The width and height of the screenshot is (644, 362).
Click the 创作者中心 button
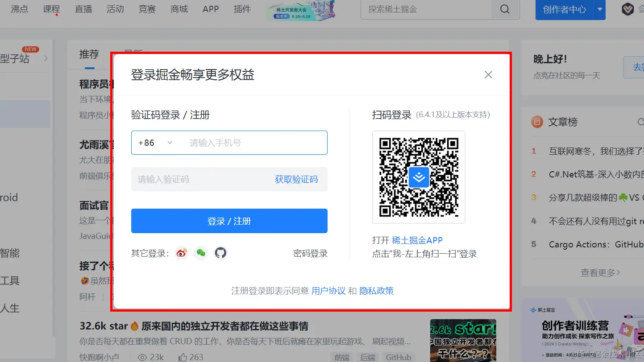(565, 9)
